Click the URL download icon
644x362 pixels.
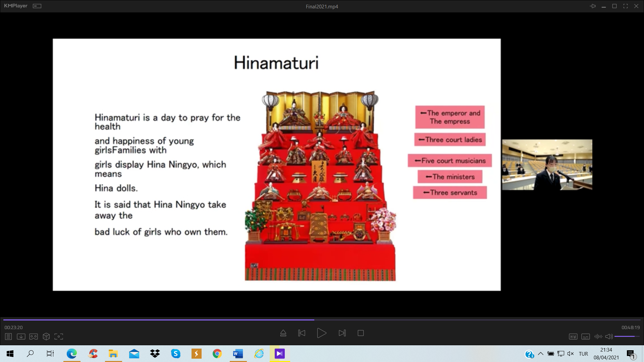click(21, 337)
